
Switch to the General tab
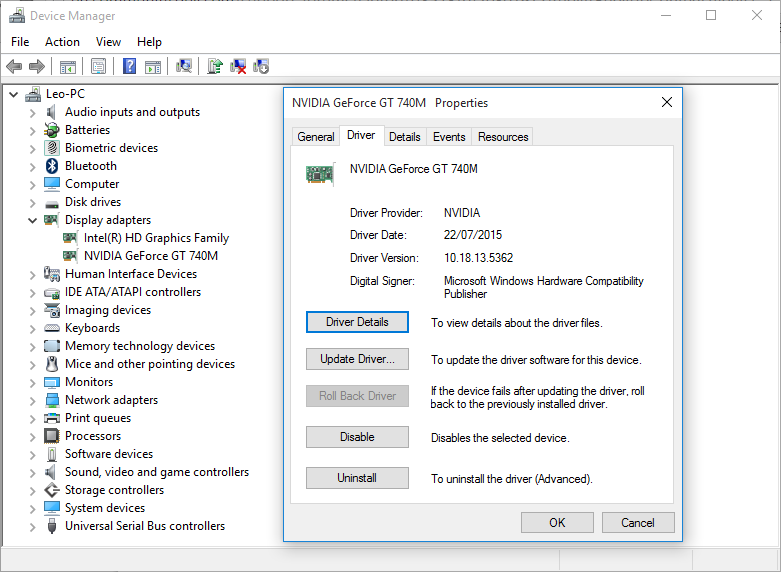click(316, 137)
